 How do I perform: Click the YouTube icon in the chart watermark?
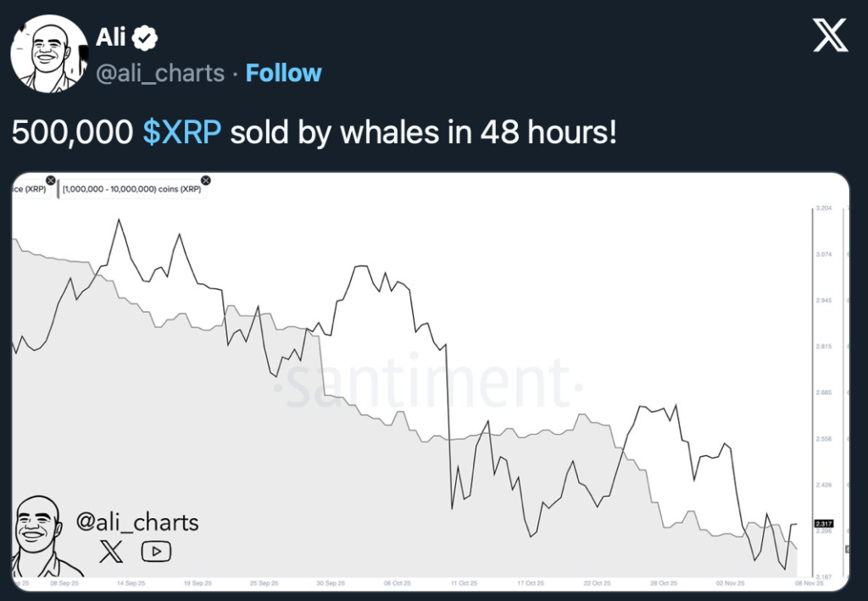(156, 552)
